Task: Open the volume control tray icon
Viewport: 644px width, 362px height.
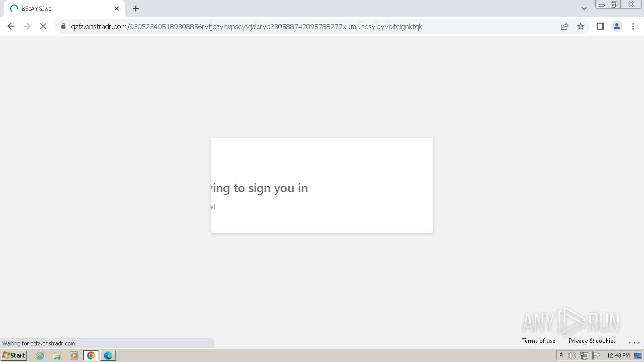Action: click(572, 355)
